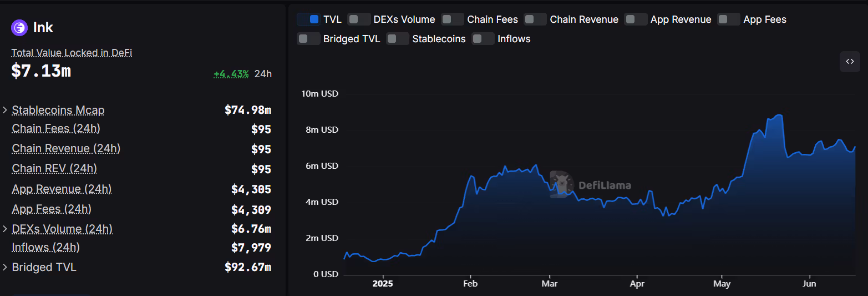The height and width of the screenshot is (296, 868).
Task: Click the $7,979 inflows value
Action: click(251, 248)
